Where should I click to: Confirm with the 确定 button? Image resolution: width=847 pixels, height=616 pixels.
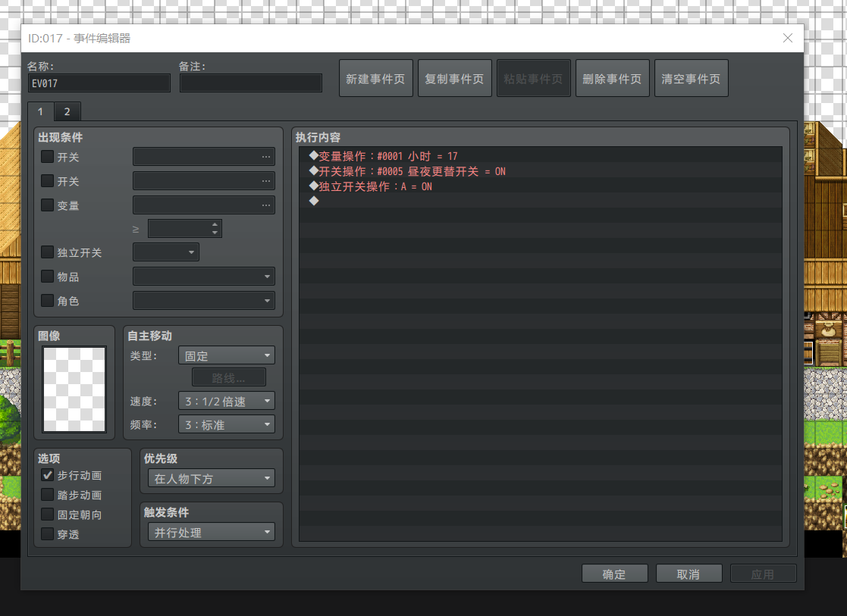(615, 574)
